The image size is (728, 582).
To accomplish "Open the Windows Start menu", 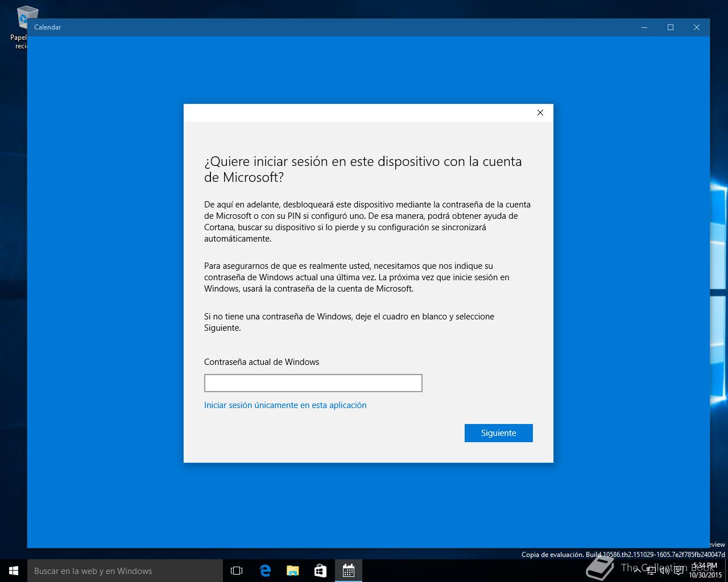I will [14, 571].
